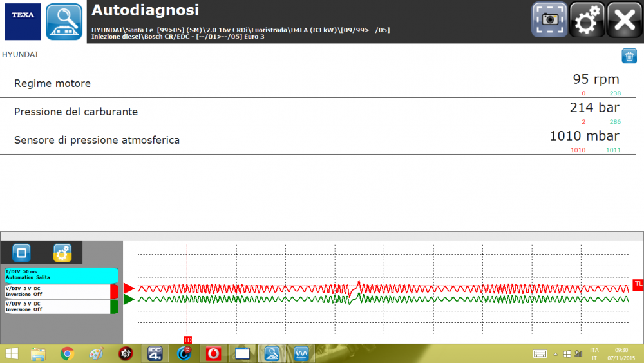Select the red channel V/DIV panel
This screenshot has height=363, width=644.
57,291
